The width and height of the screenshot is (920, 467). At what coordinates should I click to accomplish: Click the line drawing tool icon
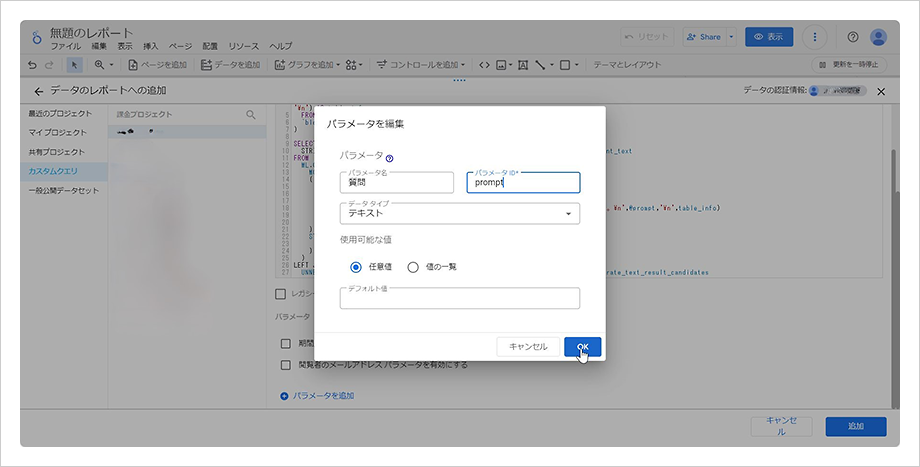[540, 65]
